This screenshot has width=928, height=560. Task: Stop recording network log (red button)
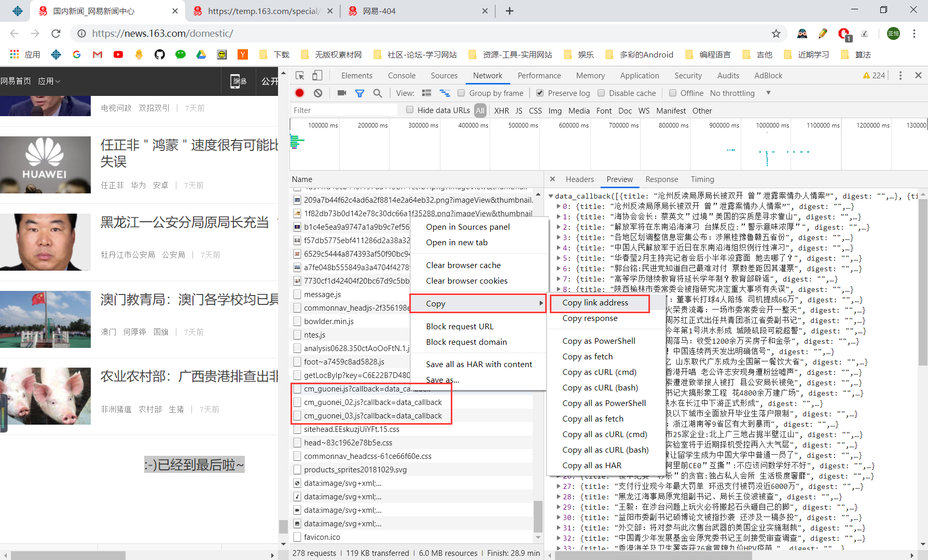coord(299,93)
